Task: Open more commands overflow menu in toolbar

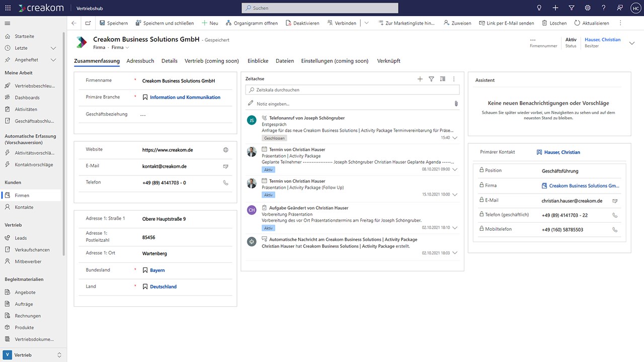Action: 620,23
